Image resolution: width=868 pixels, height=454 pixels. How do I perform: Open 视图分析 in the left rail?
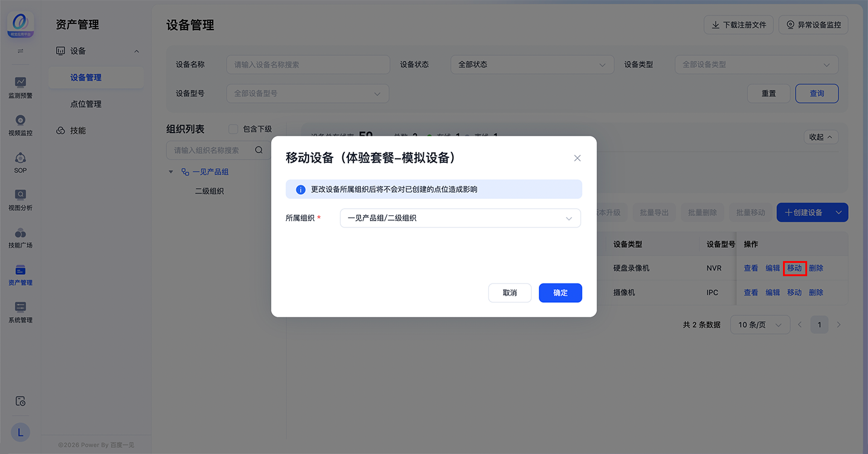(x=20, y=200)
